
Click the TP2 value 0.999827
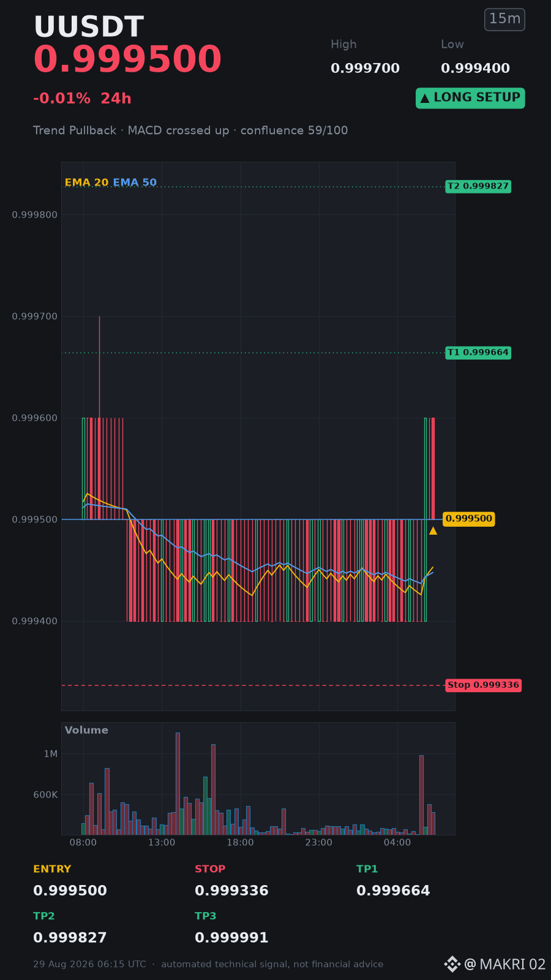point(70,938)
